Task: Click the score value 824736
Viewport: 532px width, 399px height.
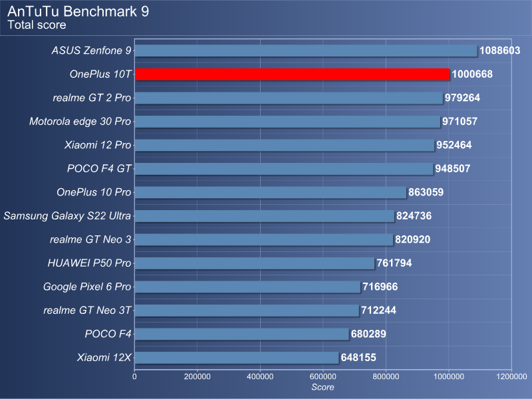Action: click(414, 216)
